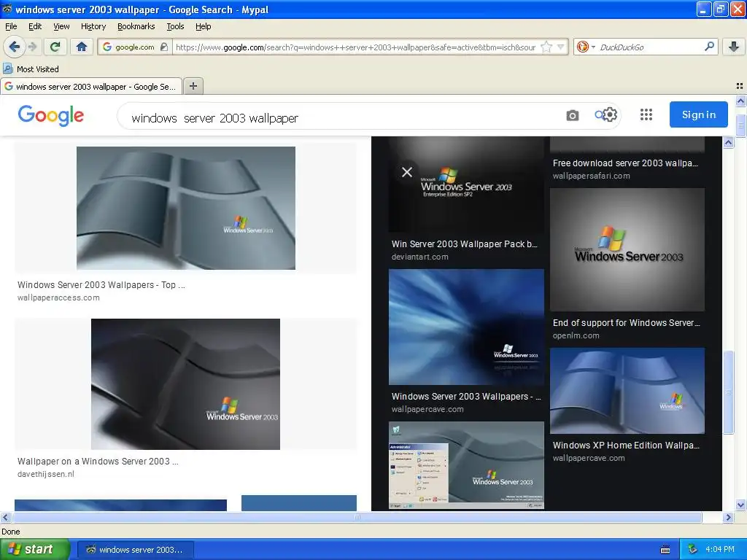Click the Google logo

point(51,115)
